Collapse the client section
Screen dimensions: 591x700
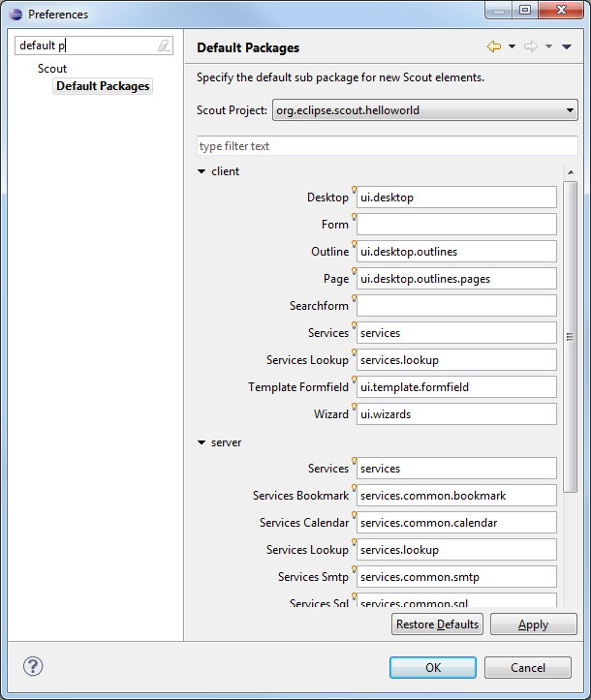(202, 171)
